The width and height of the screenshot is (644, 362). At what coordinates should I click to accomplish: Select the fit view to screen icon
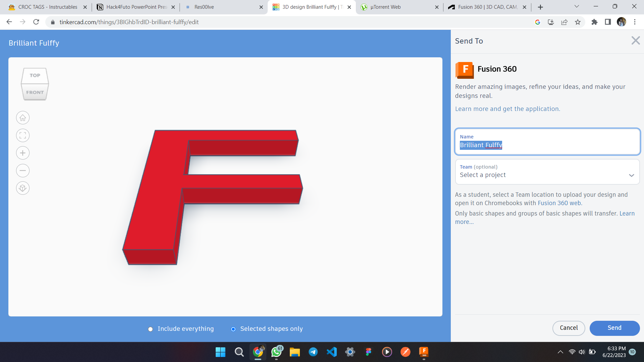click(x=22, y=135)
